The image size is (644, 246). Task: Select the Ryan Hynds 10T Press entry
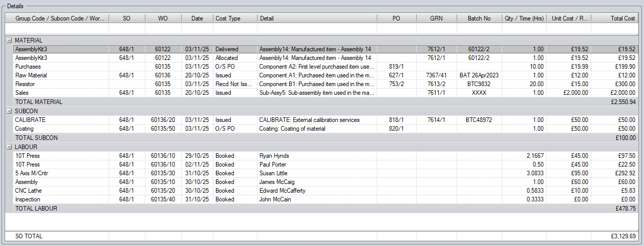(274, 156)
